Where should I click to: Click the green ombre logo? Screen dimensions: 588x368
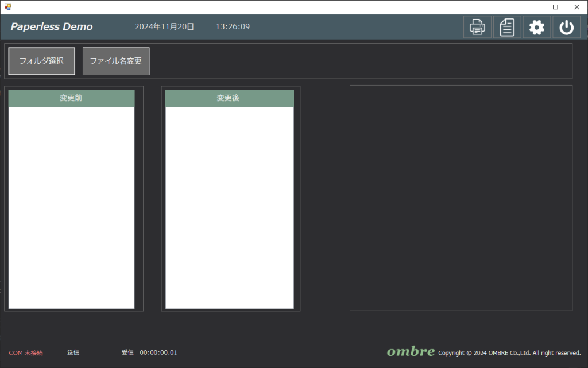(x=410, y=351)
